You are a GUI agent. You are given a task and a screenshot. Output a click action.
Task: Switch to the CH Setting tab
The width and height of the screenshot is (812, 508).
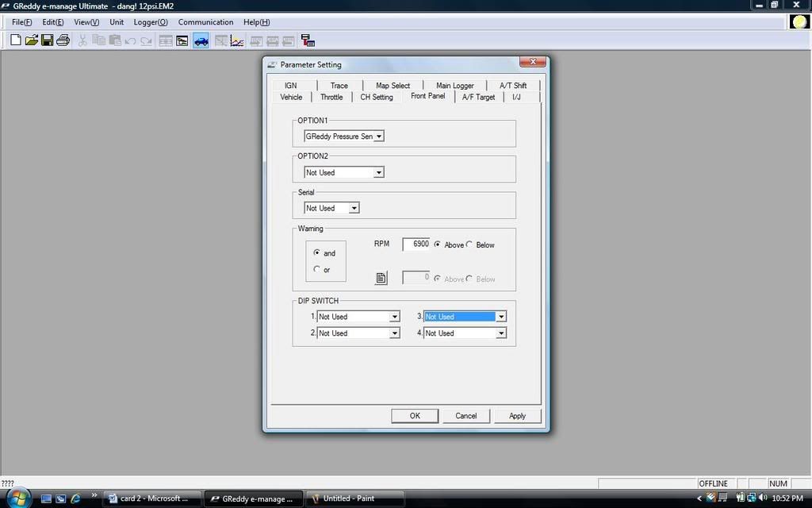click(377, 97)
